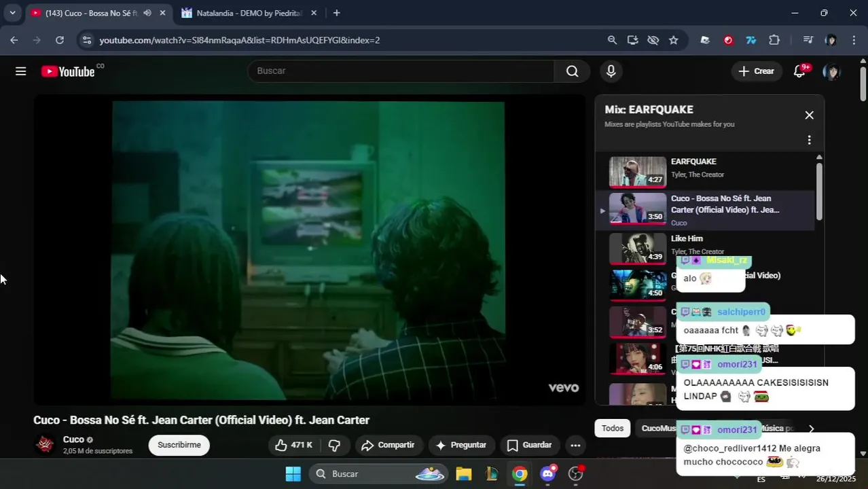Open File Explorer from taskbar
The width and height of the screenshot is (868, 489).
(464, 474)
